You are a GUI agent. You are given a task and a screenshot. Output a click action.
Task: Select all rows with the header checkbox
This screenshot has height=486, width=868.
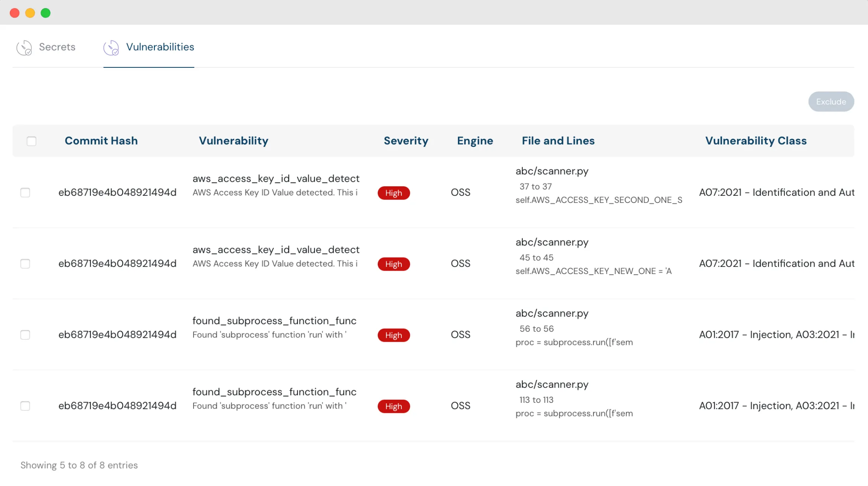tap(31, 141)
